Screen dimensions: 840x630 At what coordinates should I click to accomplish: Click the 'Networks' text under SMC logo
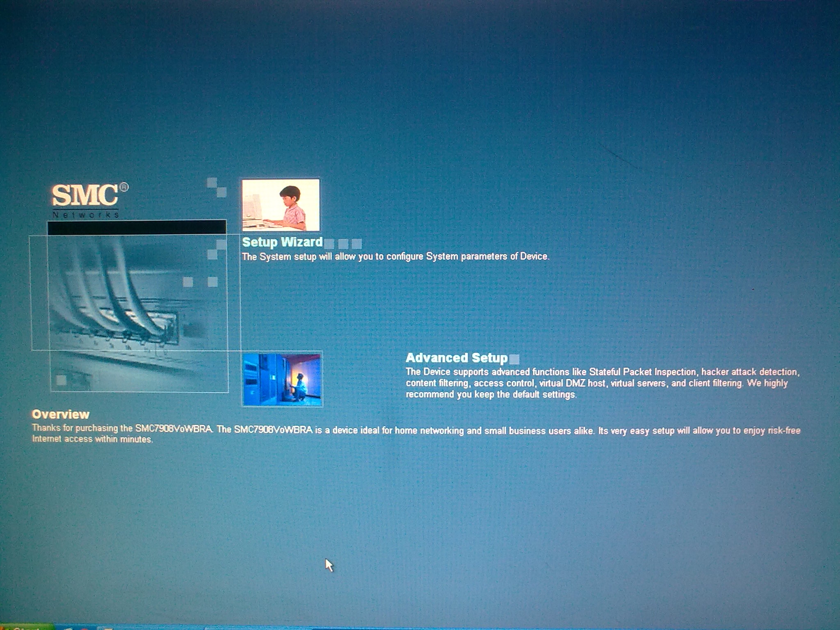(85, 215)
